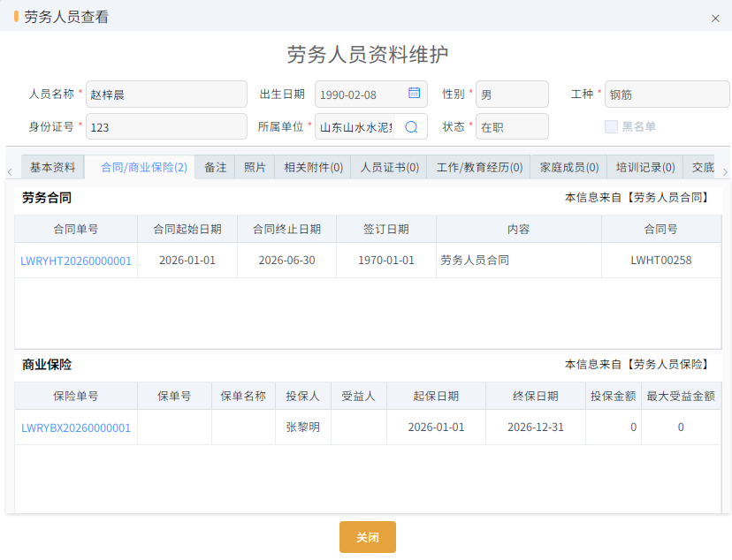Switch to the 相关附件(0) tab
The height and width of the screenshot is (560, 732).
coord(313,167)
